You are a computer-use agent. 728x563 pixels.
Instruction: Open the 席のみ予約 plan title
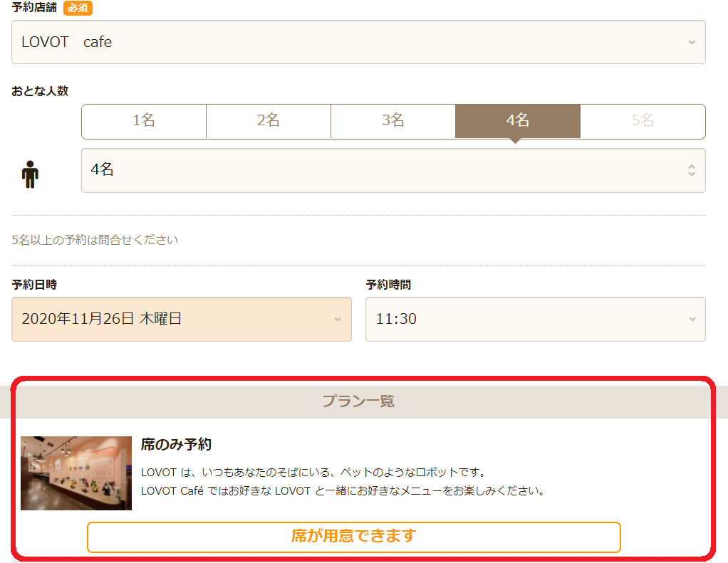point(176,444)
